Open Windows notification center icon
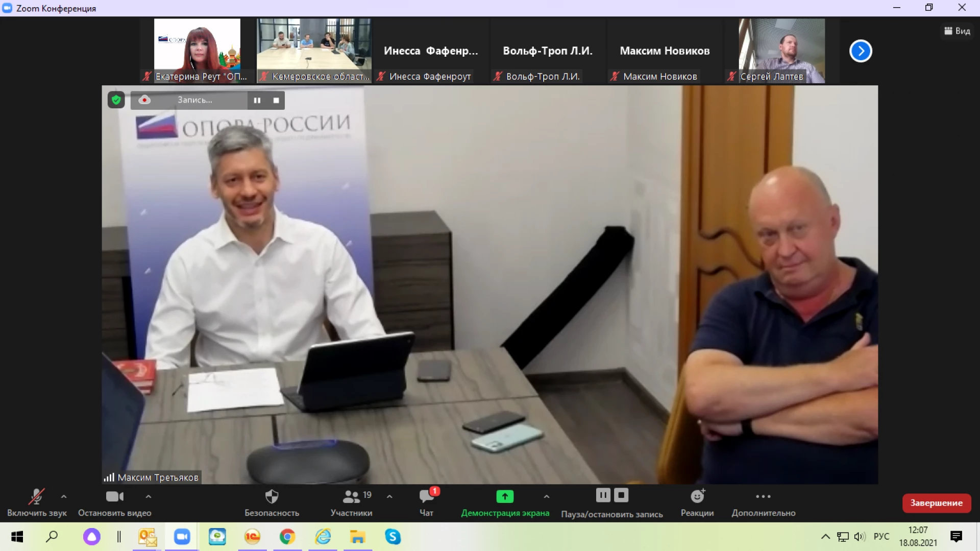This screenshot has height=551, width=980. (x=957, y=537)
